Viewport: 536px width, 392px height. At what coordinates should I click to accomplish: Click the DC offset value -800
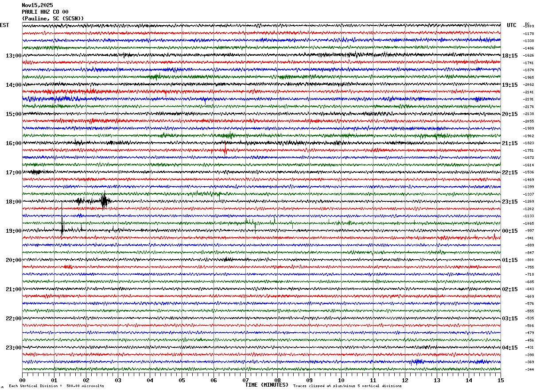(530, 260)
